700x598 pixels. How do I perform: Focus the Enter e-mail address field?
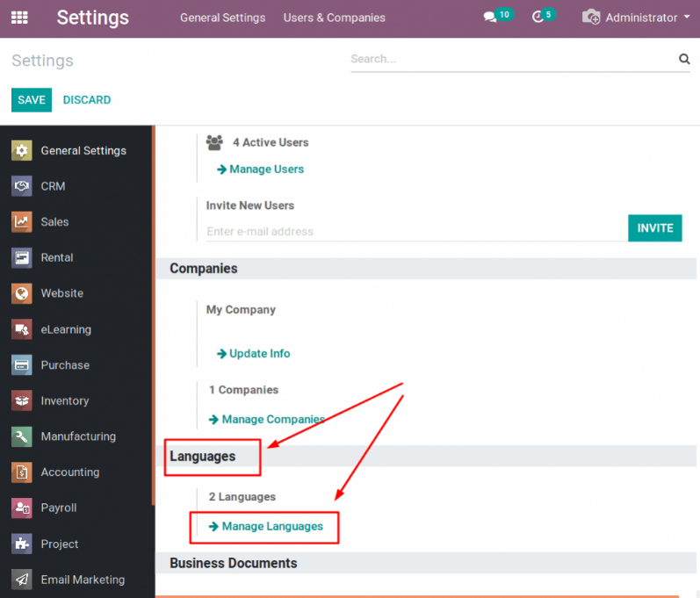[413, 232]
